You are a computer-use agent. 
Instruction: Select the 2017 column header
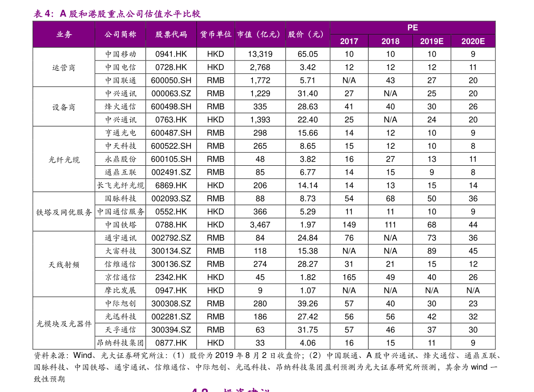[x=349, y=41]
